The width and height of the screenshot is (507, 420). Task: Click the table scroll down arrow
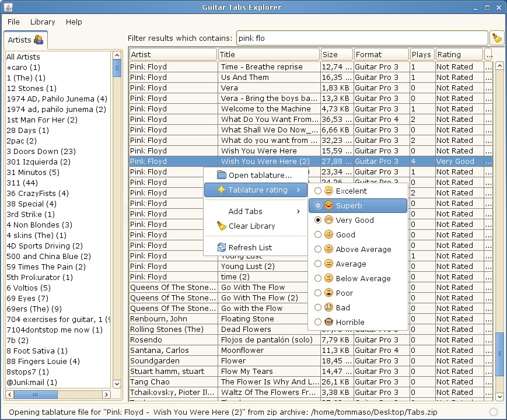[x=499, y=397]
